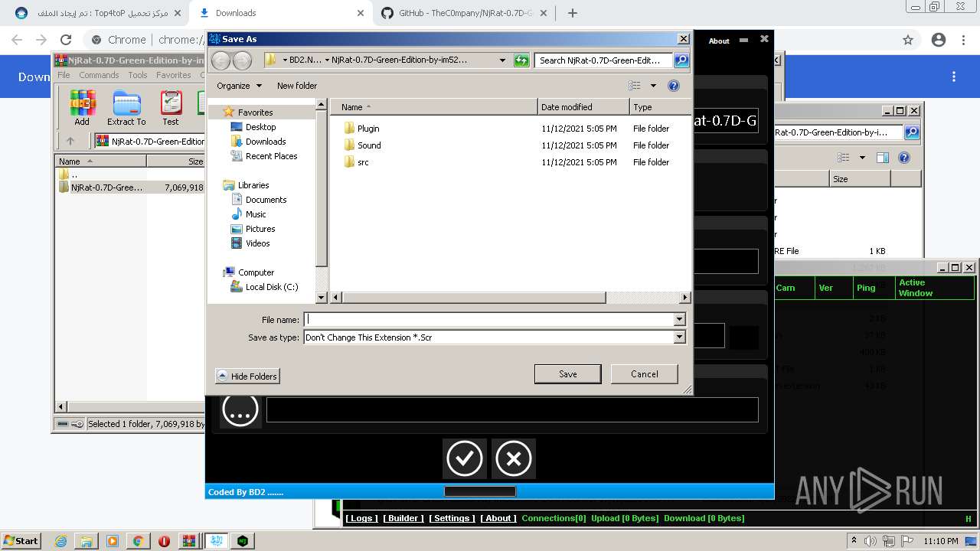Open the File name dropdown arrow
The height and width of the screenshot is (551, 980).
point(679,320)
